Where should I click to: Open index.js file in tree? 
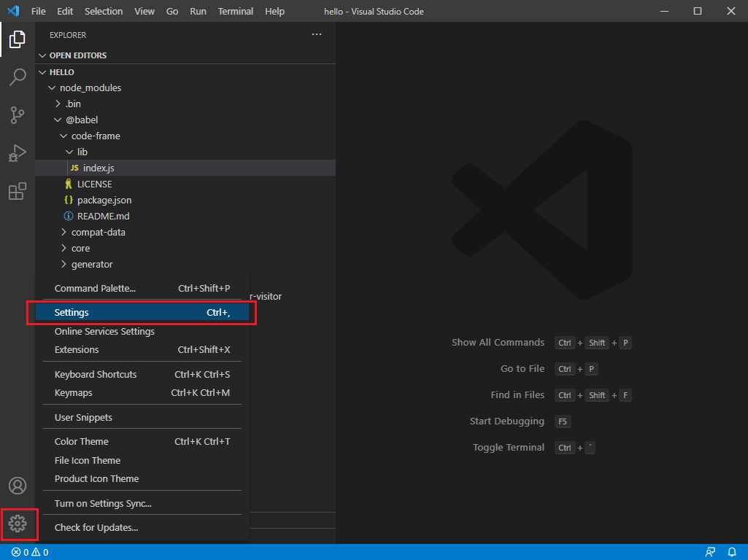[x=185, y=168]
